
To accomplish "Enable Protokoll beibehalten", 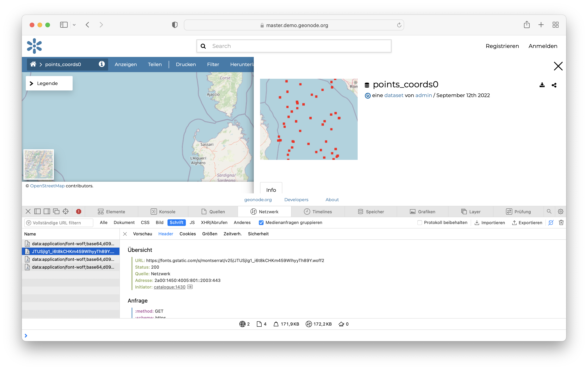I will 420,222.
